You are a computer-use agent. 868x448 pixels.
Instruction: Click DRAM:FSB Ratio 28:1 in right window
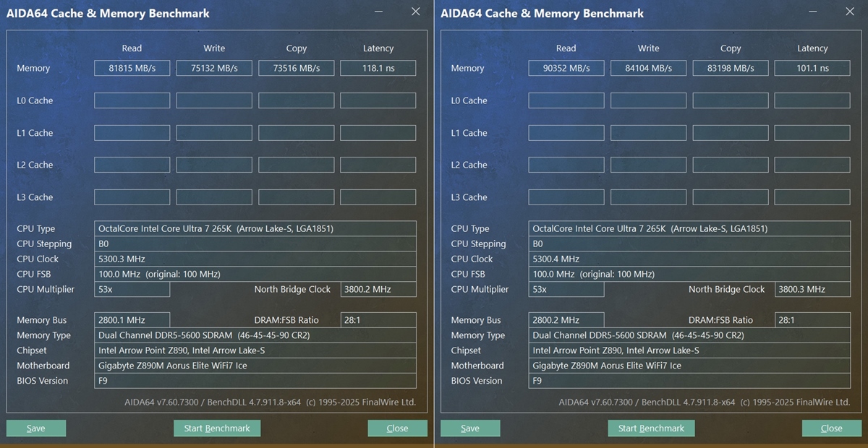click(x=812, y=320)
